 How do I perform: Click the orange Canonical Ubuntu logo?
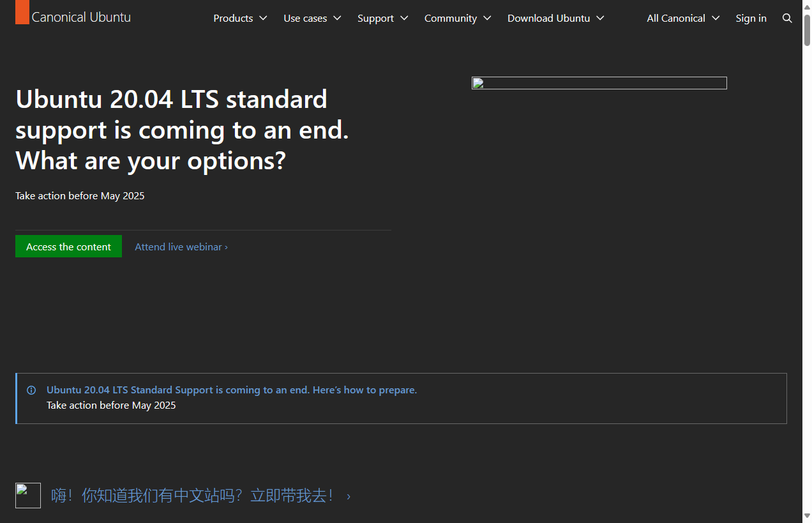[22, 13]
